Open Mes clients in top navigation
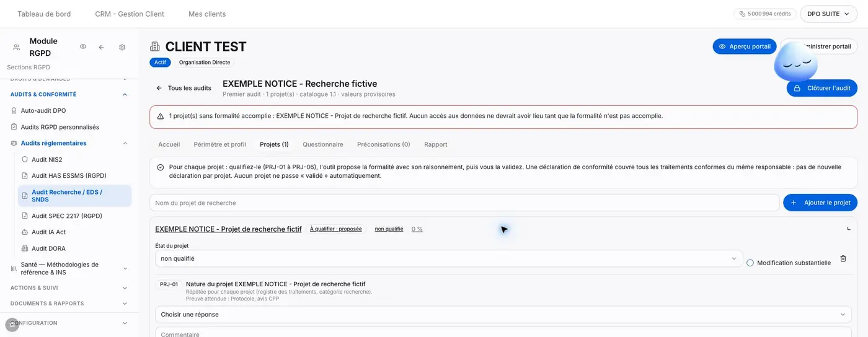 click(207, 14)
